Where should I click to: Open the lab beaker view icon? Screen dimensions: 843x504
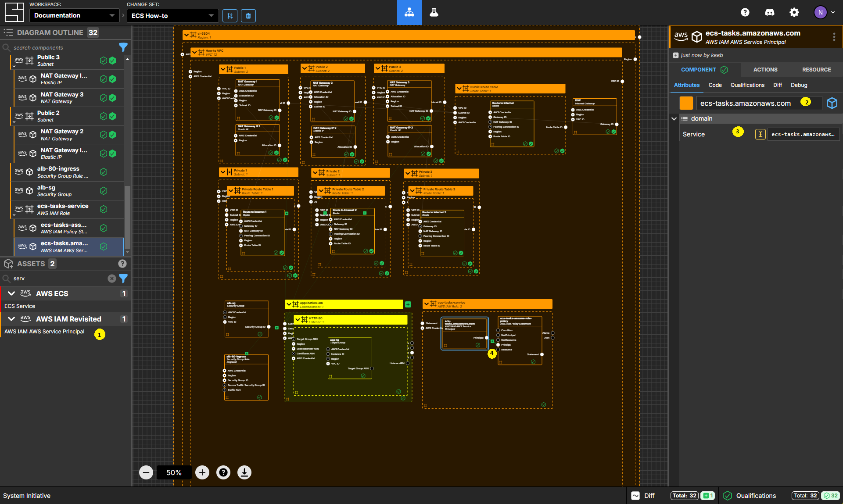(434, 12)
